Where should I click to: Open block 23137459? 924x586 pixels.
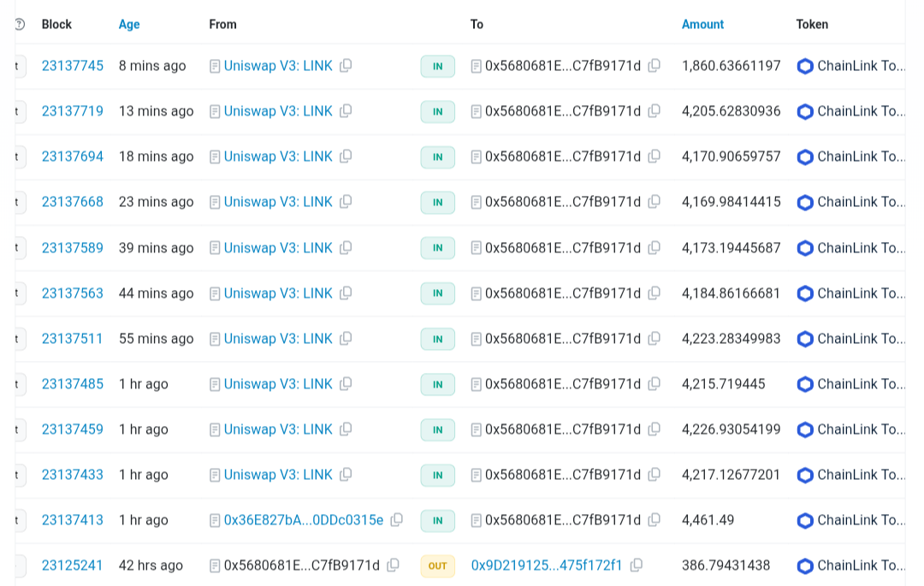[73, 429]
